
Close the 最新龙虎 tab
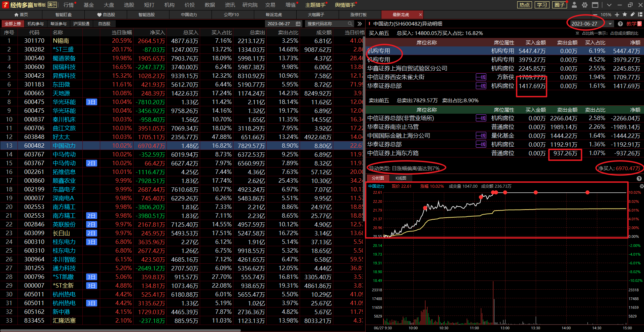[x=420, y=14]
